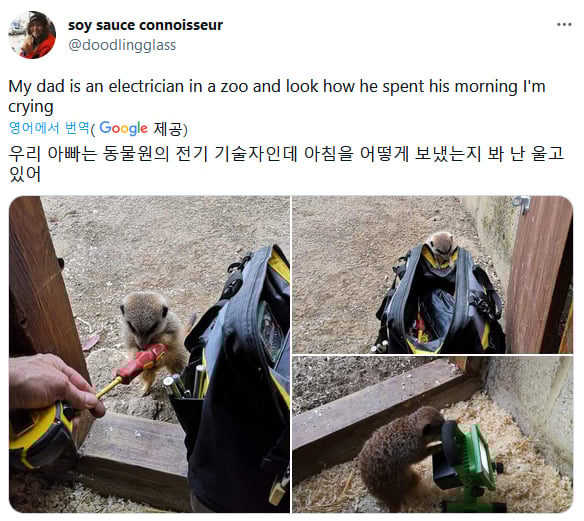Click the Google logo in the translation credit
The width and height of the screenshot is (584, 521).
pyautogui.click(x=123, y=128)
